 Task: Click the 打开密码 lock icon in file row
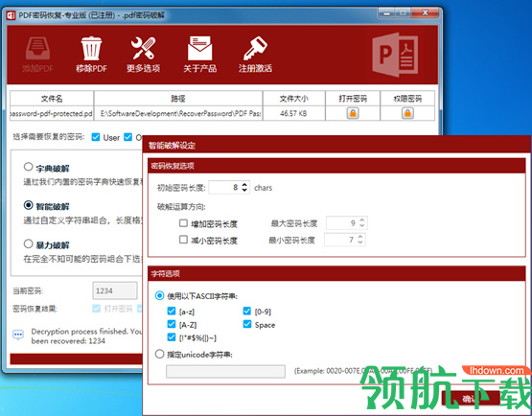[353, 113]
